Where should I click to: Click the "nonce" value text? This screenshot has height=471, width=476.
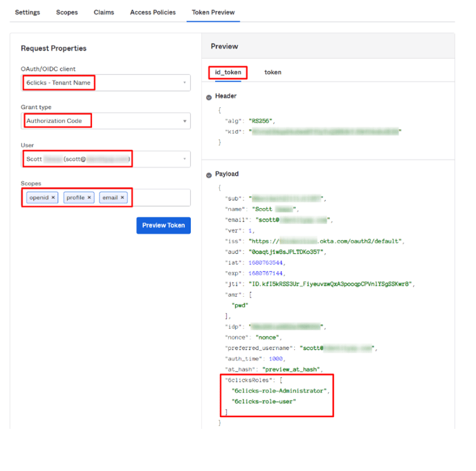point(267,337)
